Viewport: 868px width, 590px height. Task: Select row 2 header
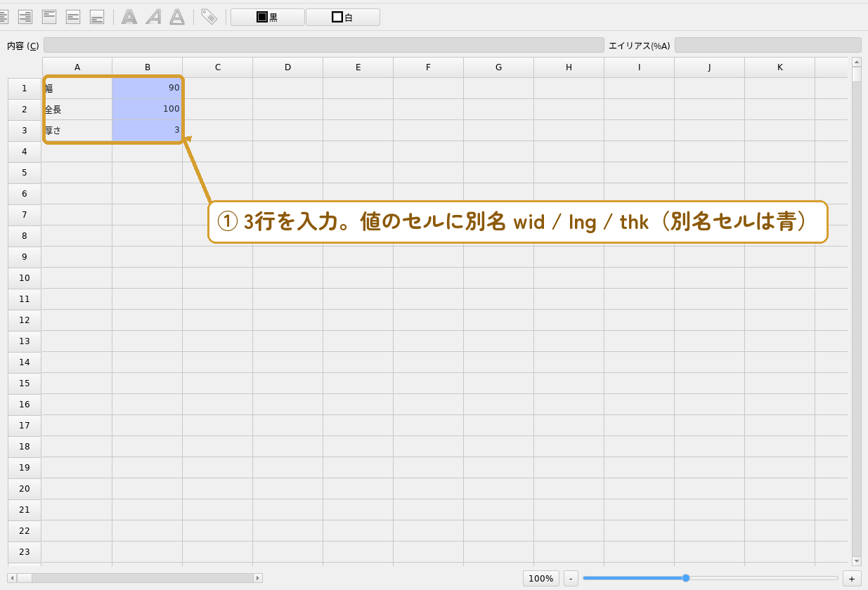(x=25, y=110)
